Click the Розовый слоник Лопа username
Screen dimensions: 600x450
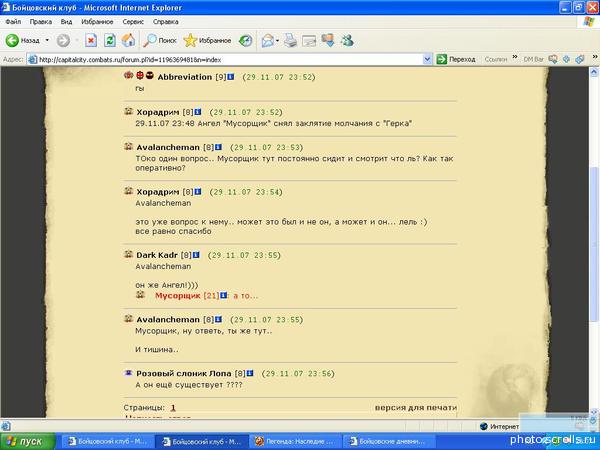[x=184, y=373]
